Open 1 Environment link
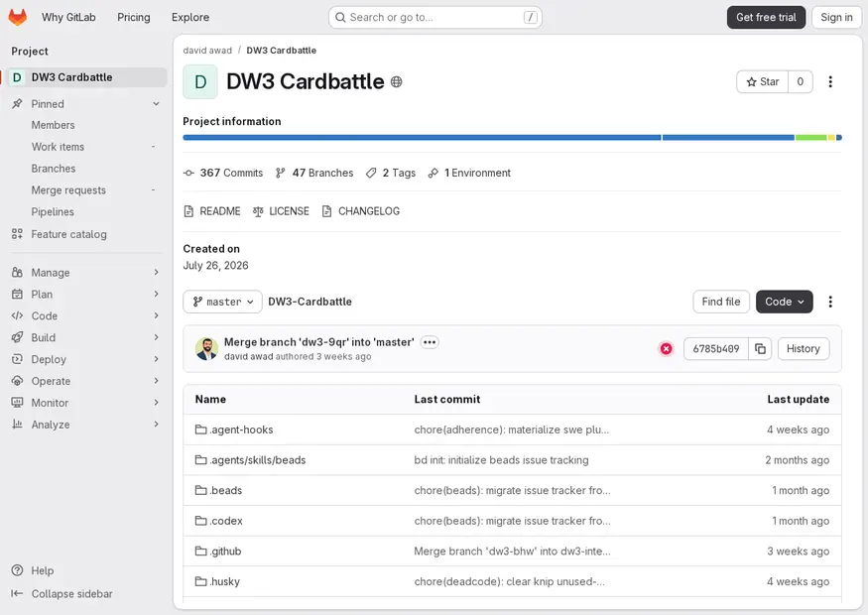Screen dimensions: 868x615 [x=469, y=173]
